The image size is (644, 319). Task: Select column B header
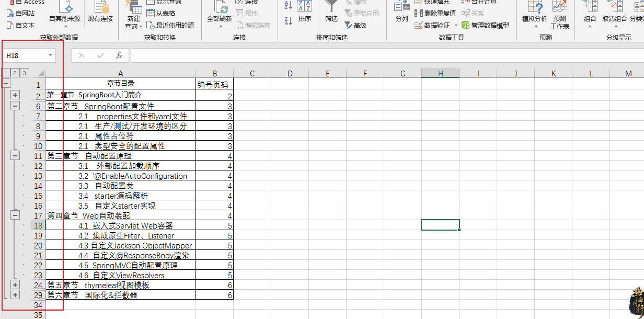click(x=215, y=73)
